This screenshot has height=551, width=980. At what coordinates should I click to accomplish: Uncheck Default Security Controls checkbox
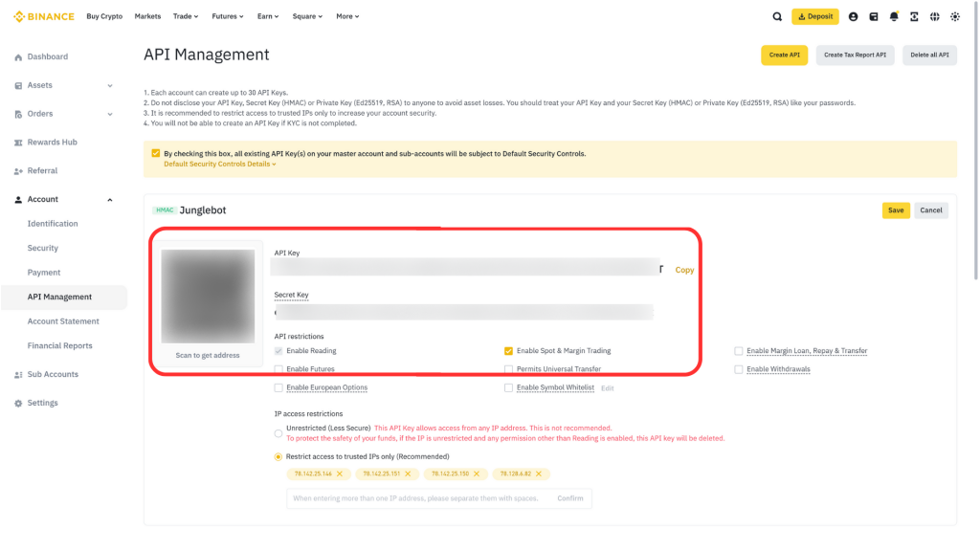156,153
